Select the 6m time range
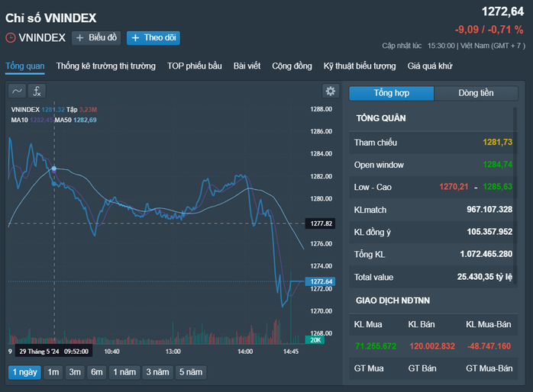 96,372
